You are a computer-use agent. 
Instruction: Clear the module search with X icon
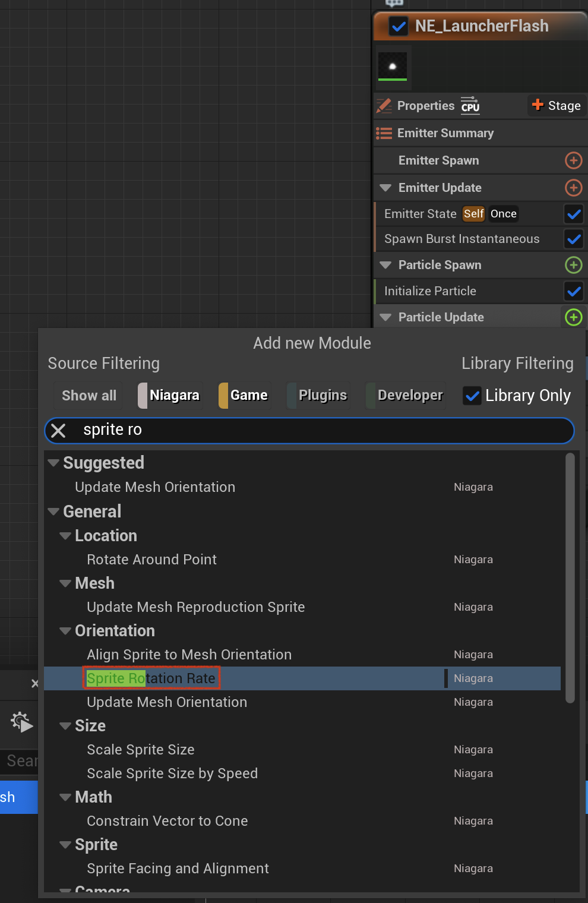tap(58, 430)
